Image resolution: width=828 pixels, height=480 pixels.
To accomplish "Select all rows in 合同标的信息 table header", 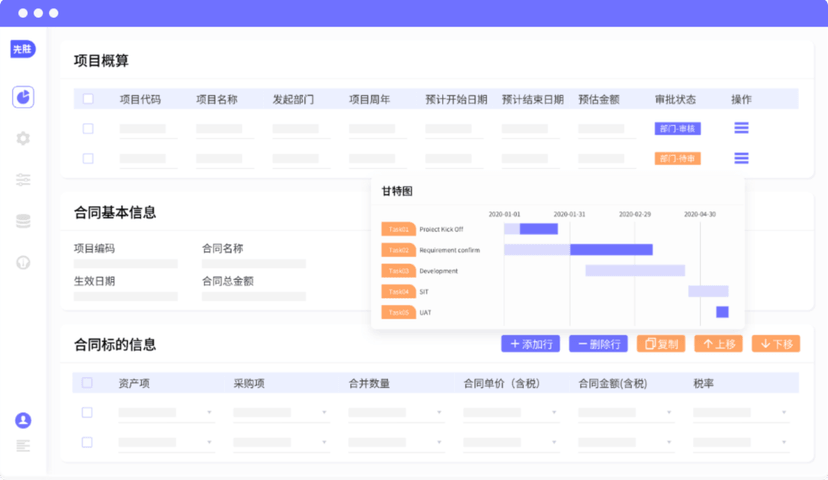I will (87, 383).
